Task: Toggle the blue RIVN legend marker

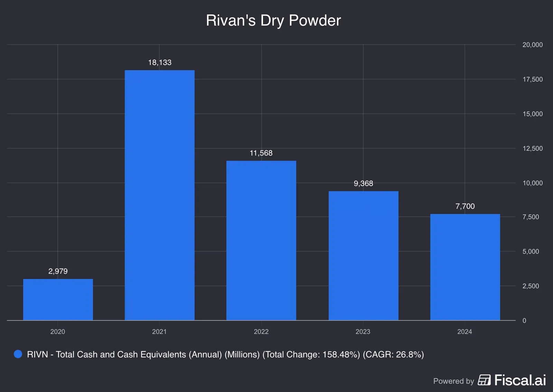Action: coord(17,354)
